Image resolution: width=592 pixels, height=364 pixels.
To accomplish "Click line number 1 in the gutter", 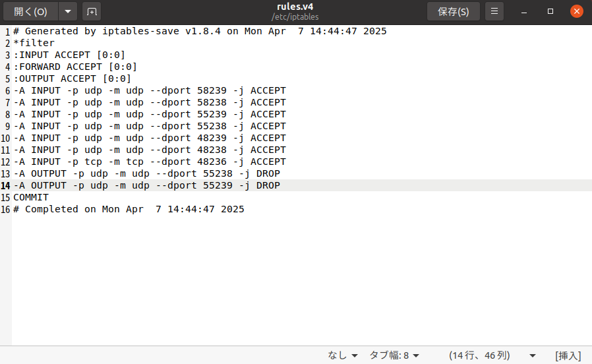I will coord(7,32).
